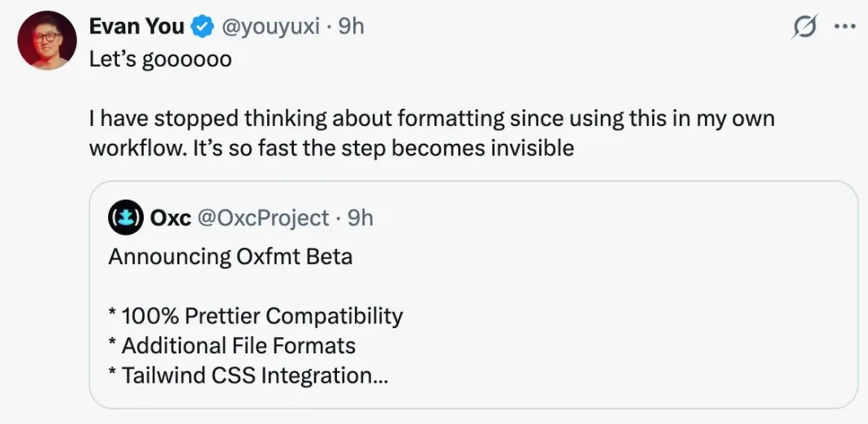Click the quoted tweet's 9h timestamp
Image resolution: width=868 pixels, height=424 pixels.
click(x=360, y=218)
